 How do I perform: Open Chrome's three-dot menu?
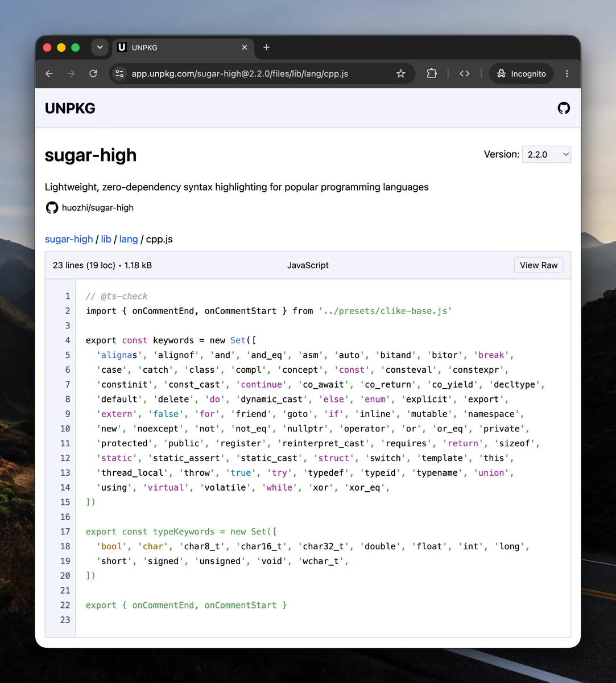pos(567,73)
